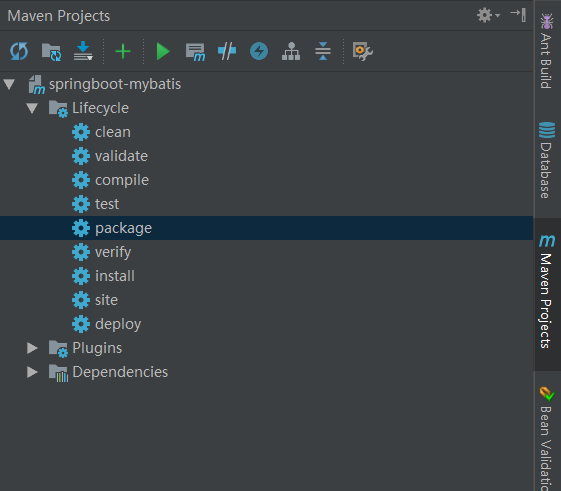The width and height of the screenshot is (561, 491).
Task: Show Maven dependencies diagram icon
Action: pyautogui.click(x=291, y=51)
